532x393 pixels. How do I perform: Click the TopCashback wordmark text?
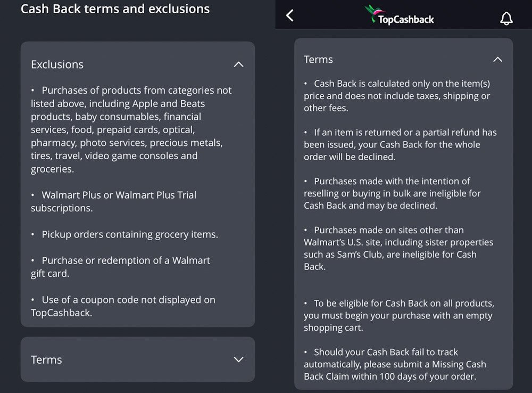pos(406,20)
